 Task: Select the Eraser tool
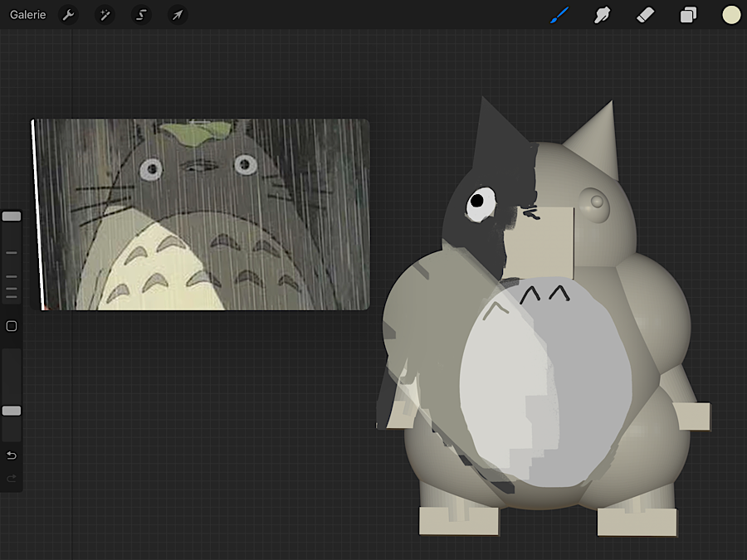point(645,15)
